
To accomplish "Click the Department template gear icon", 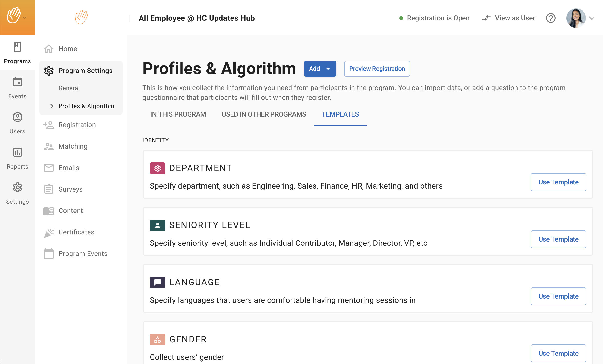I will (x=157, y=168).
